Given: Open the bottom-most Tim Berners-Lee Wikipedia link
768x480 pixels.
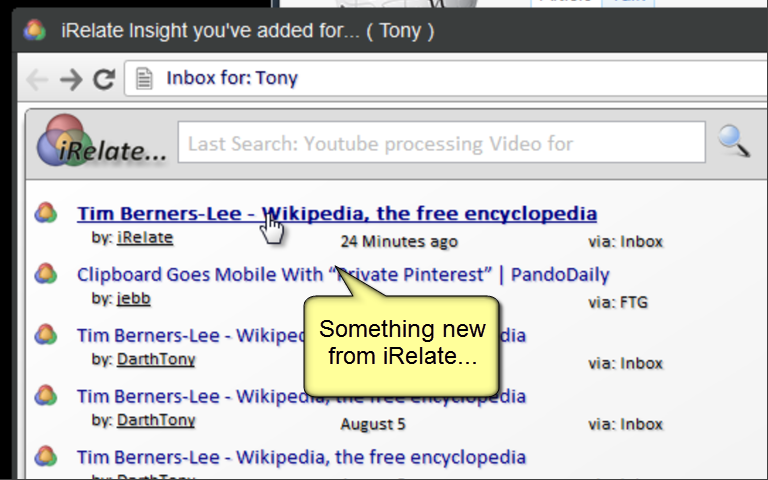Looking at the screenshot, I should pos(301,457).
